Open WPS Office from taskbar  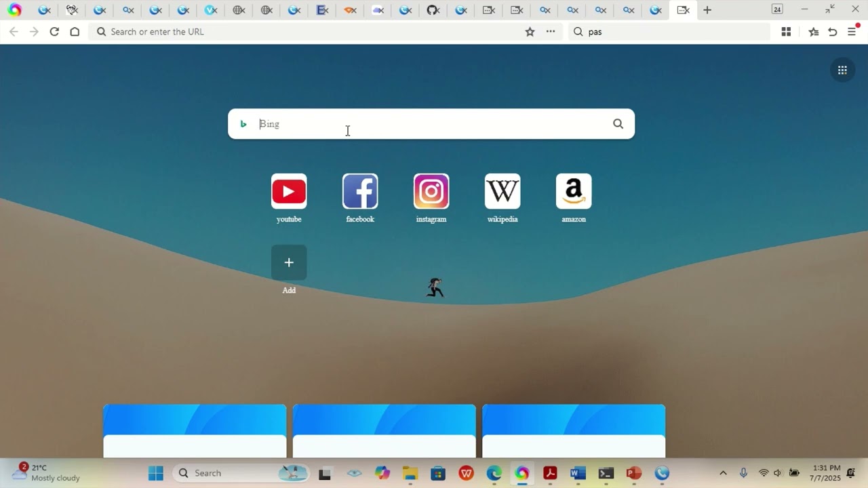466,473
